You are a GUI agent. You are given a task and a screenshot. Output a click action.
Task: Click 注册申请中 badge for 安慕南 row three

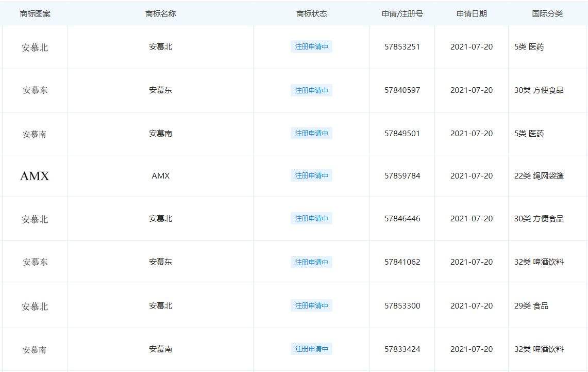point(311,133)
